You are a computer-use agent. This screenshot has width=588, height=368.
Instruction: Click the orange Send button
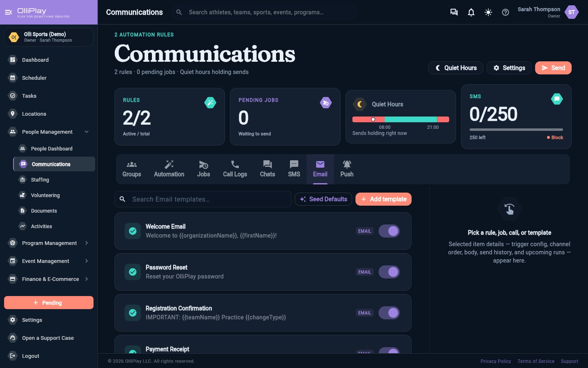[553, 68]
